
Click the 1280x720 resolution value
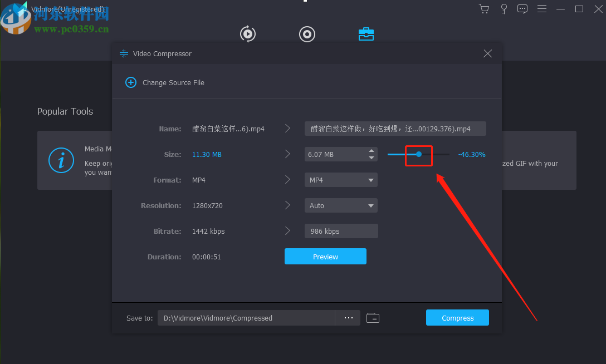click(x=207, y=206)
